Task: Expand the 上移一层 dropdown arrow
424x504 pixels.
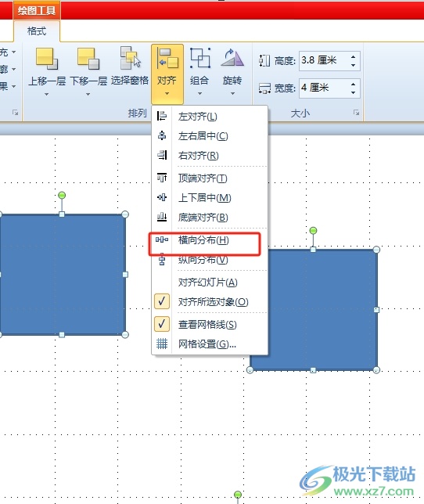Action: coord(47,94)
